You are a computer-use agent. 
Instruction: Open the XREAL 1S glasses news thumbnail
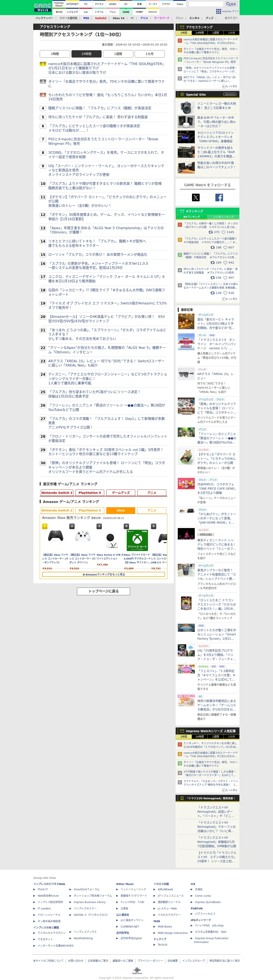(x=186, y=374)
